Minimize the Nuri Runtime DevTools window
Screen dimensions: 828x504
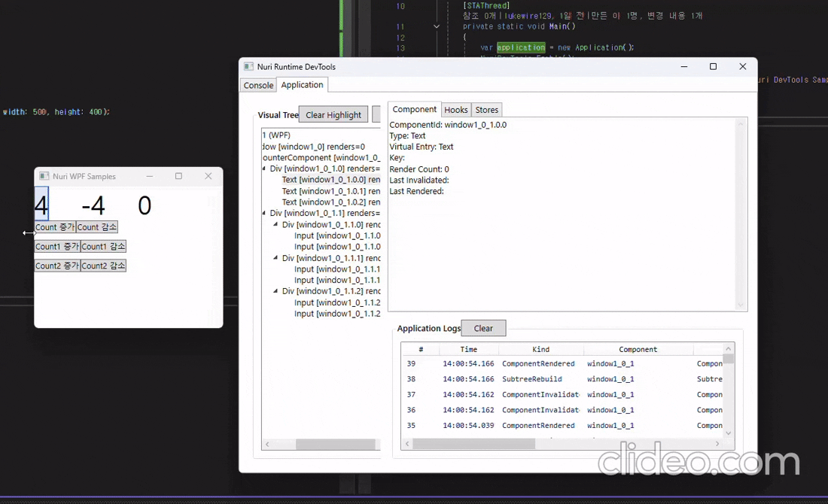point(683,66)
